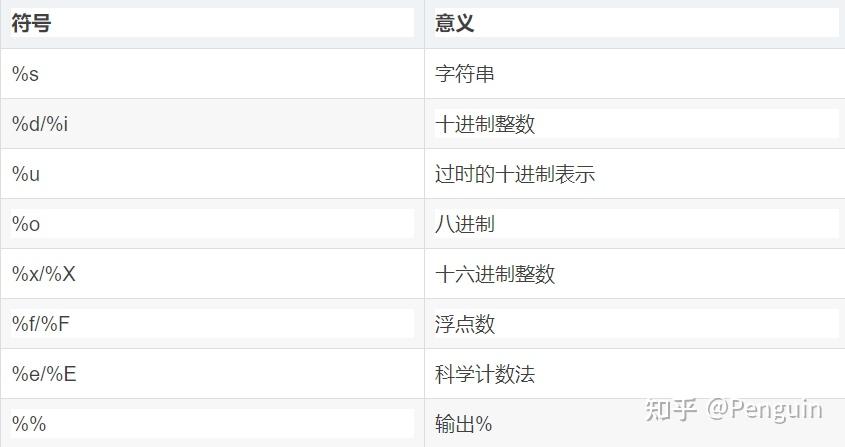The height and width of the screenshot is (447, 845).
Task: Click the 字符串 meaning cell
Action: tap(465, 74)
